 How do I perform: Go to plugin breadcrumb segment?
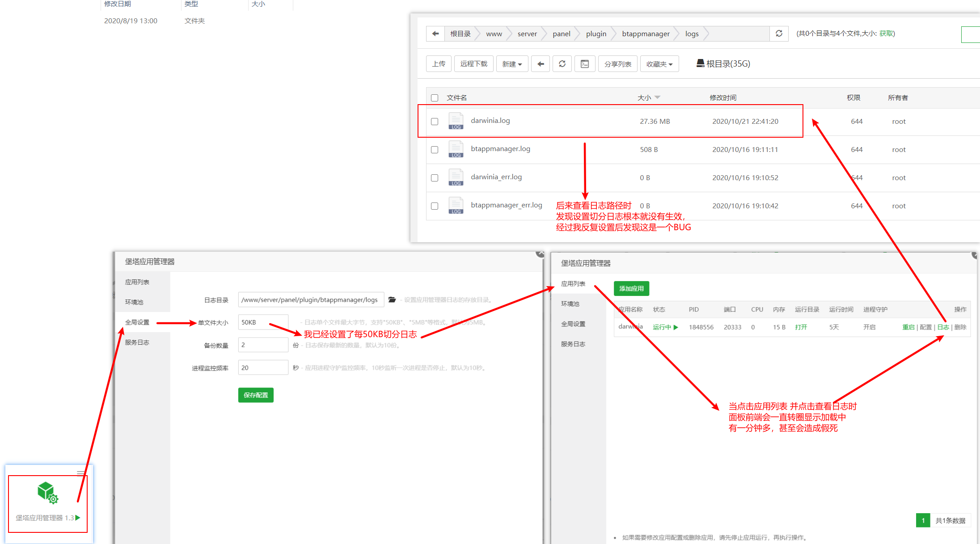click(596, 34)
